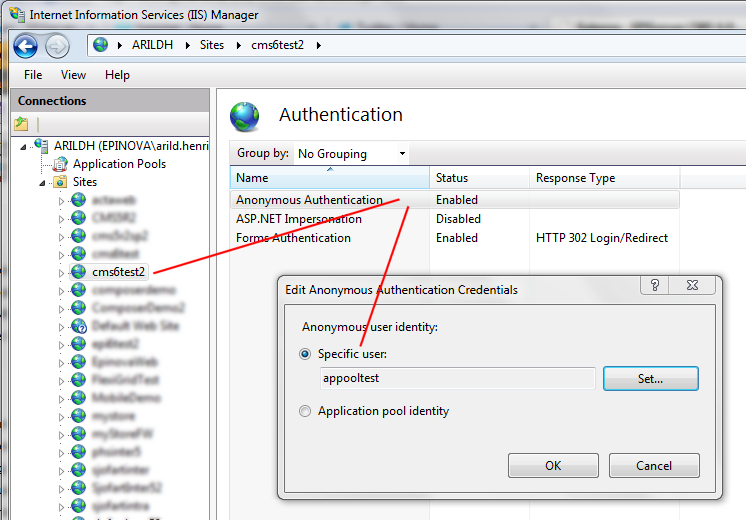Image resolution: width=746 pixels, height=520 pixels.
Task: Click the Connections toolbar connect icon
Action: (21, 124)
